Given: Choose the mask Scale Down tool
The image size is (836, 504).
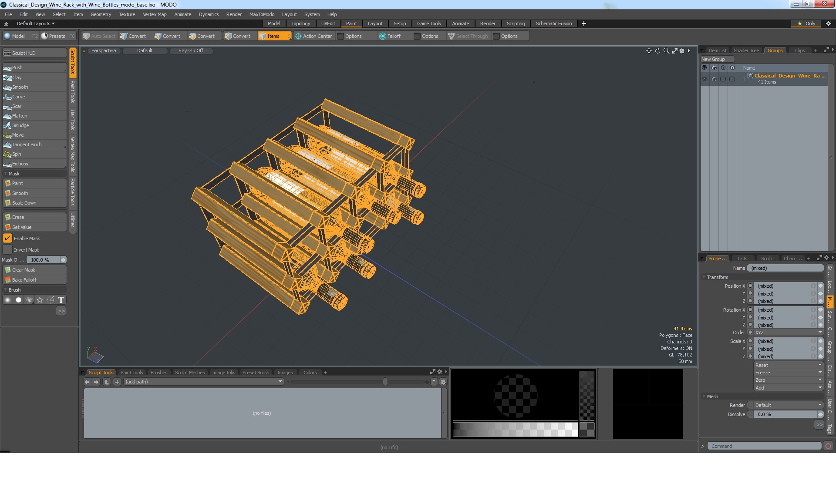Looking at the screenshot, I should tap(34, 203).
